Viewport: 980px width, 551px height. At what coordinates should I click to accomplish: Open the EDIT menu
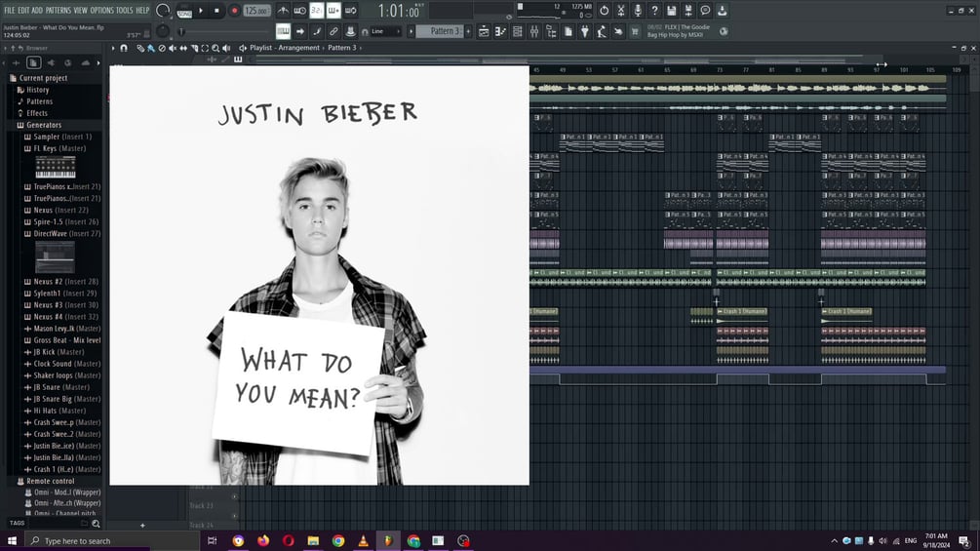23,11
